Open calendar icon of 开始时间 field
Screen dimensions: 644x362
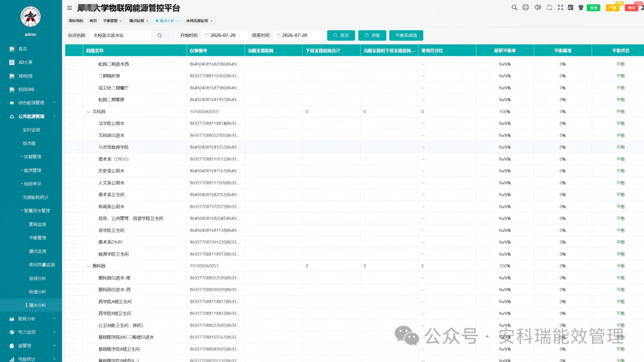coord(206,35)
